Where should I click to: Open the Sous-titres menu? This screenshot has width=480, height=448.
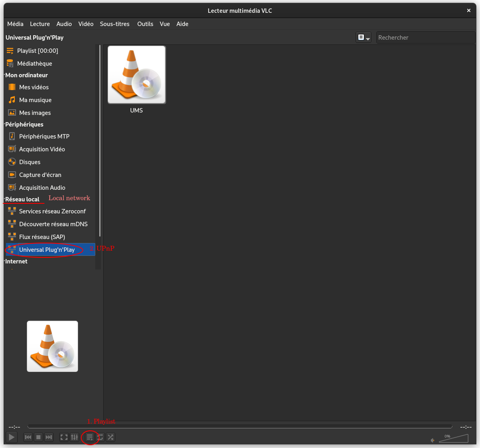point(115,24)
